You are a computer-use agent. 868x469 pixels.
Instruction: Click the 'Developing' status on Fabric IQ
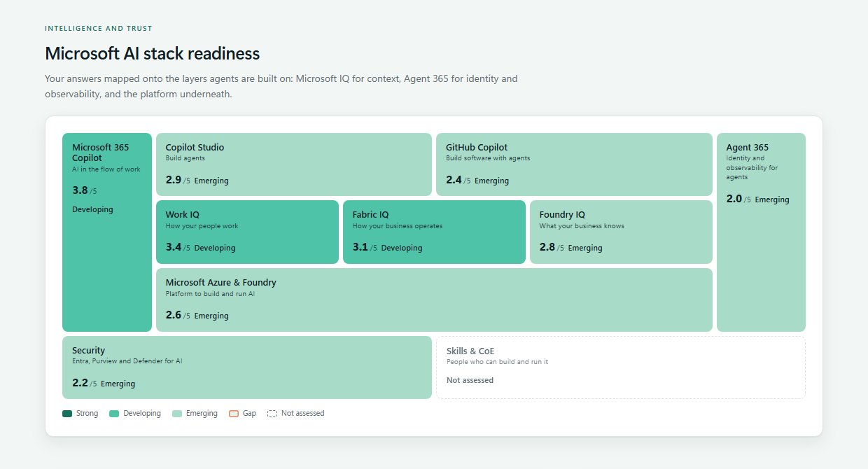tap(402, 248)
